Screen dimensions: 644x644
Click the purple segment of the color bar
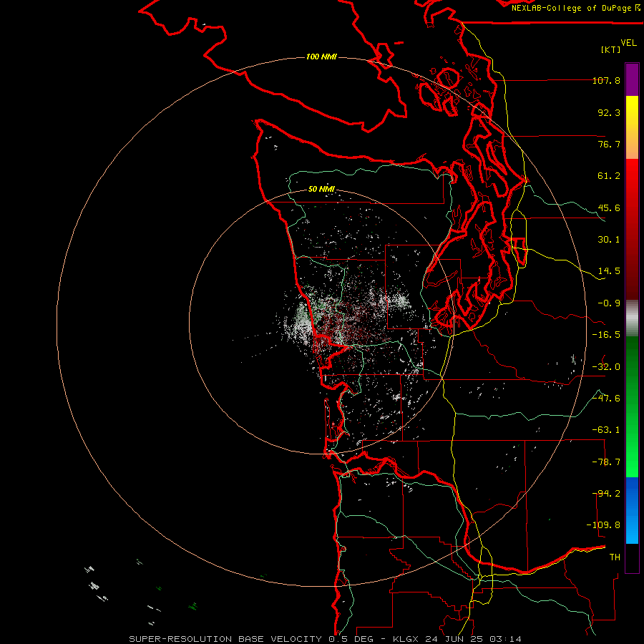click(x=632, y=79)
